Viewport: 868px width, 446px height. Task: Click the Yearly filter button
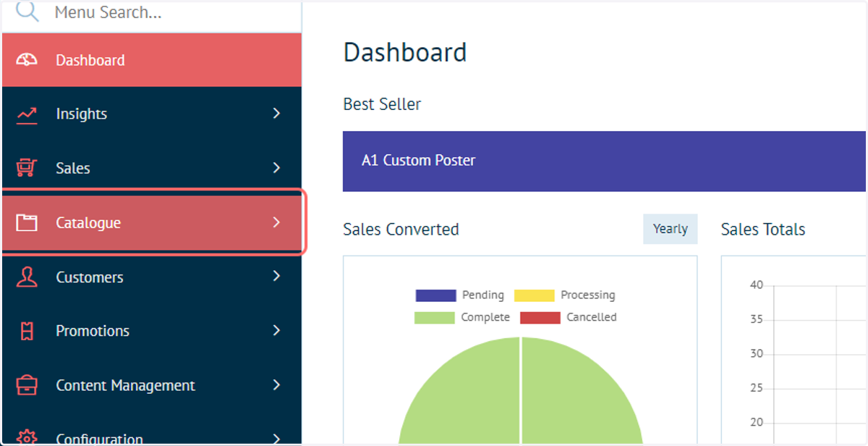tap(671, 229)
